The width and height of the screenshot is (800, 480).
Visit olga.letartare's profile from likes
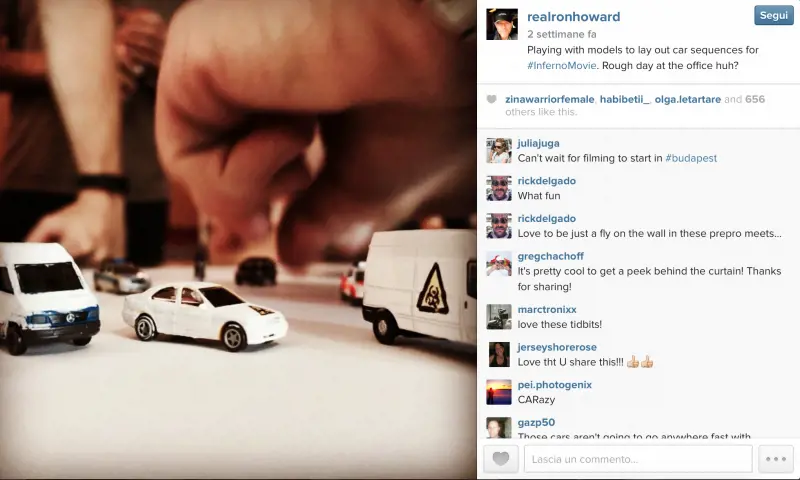688,99
